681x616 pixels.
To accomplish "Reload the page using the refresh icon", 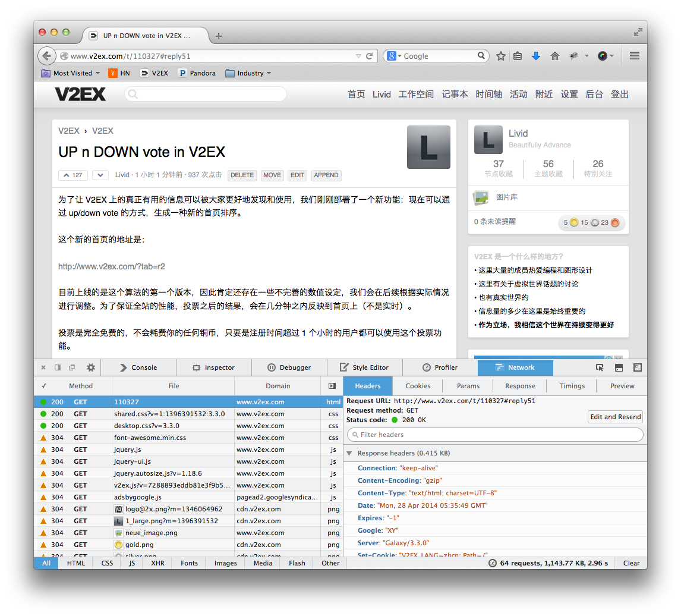I will [369, 56].
